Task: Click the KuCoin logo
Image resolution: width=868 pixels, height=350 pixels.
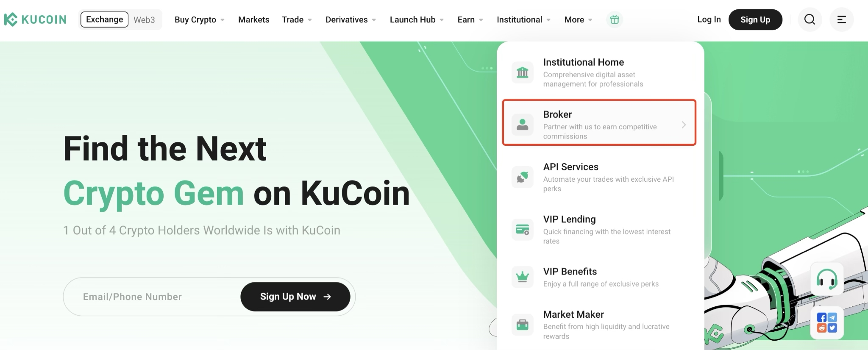Action: 35,19
